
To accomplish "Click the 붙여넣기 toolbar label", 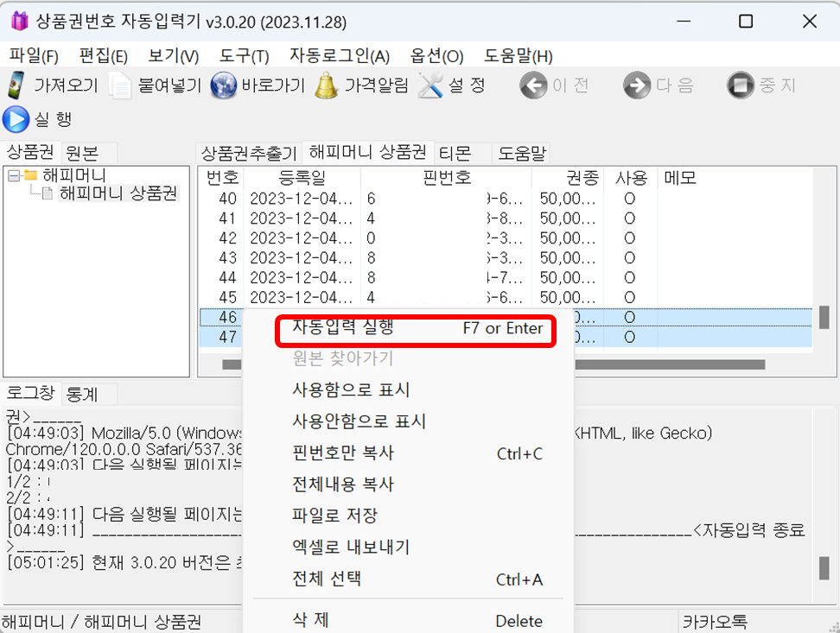I will point(170,85).
